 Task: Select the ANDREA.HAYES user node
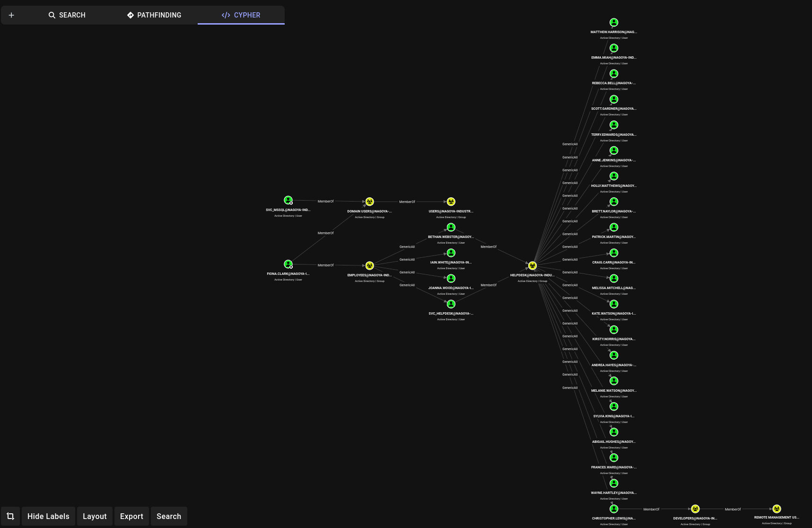click(614, 355)
